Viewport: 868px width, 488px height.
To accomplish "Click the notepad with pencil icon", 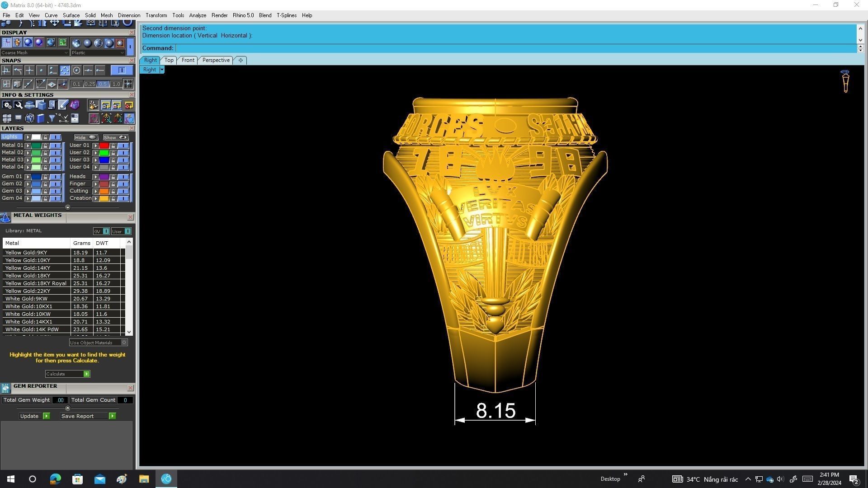I will pos(63,105).
